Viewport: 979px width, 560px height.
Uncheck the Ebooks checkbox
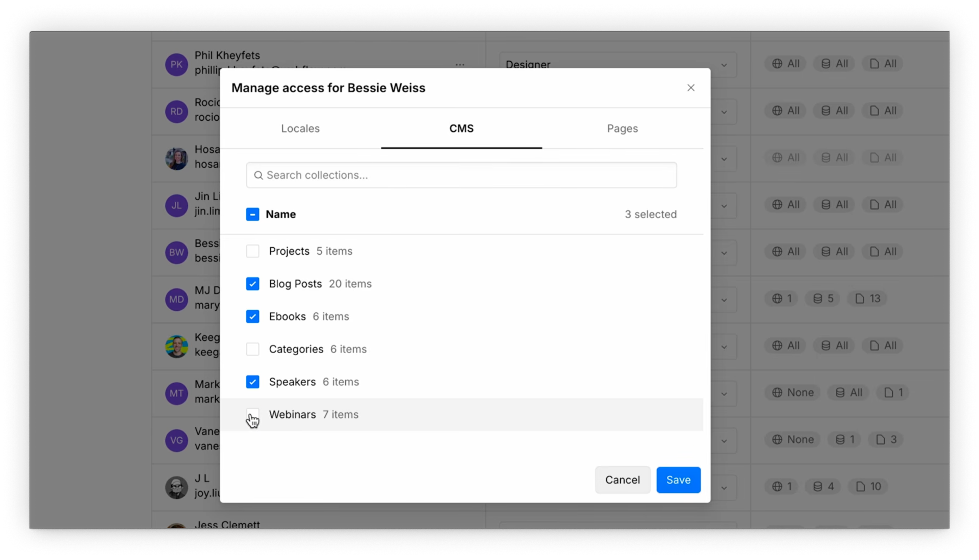[252, 316]
